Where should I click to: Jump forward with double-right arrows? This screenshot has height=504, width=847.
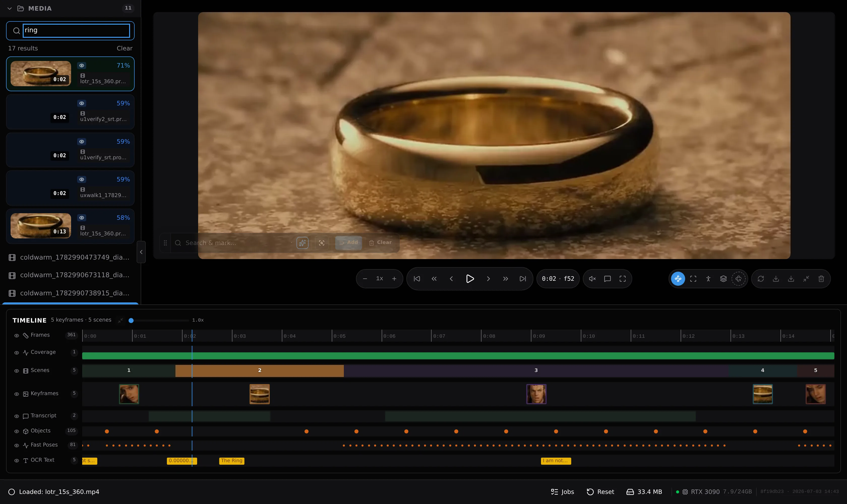coord(505,279)
